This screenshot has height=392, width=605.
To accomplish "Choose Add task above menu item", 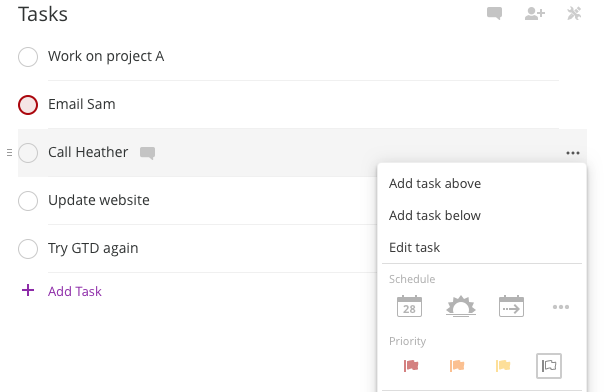I will [435, 184].
